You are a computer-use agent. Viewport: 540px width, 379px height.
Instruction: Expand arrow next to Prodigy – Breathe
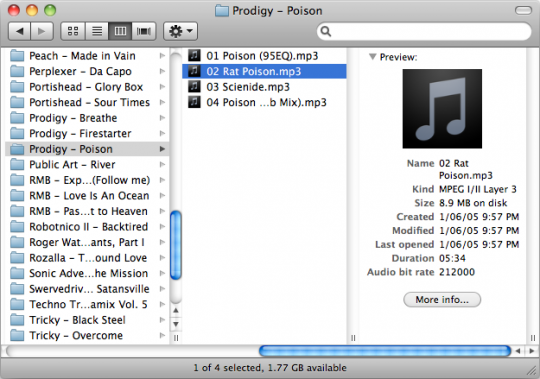[162, 118]
